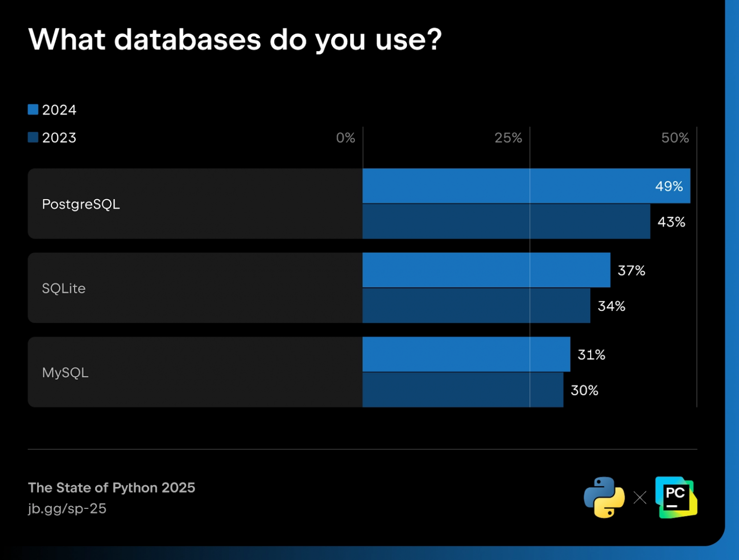
Task: Click the PostgreSQL 2024 bar at 49%
Action: (x=526, y=186)
